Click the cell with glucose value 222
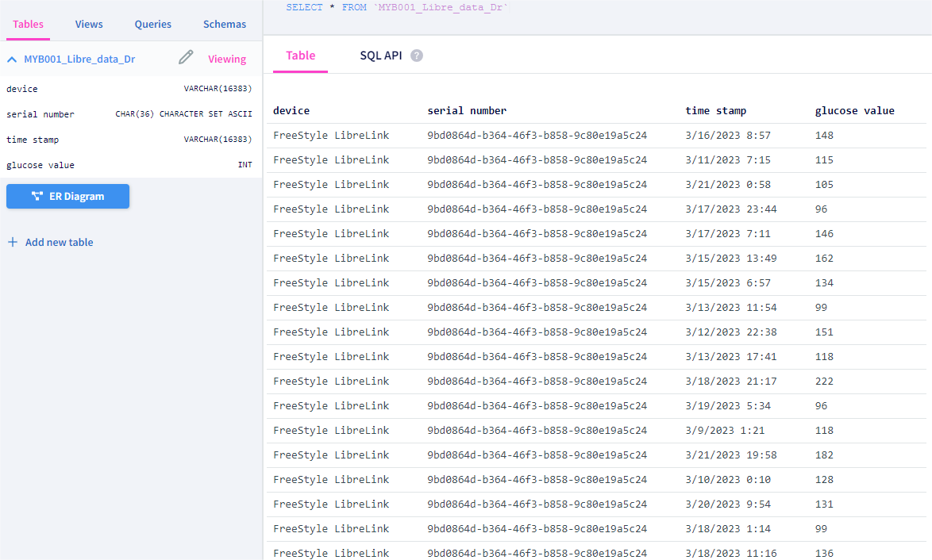Screen dimensions: 932x560 (x=824, y=382)
